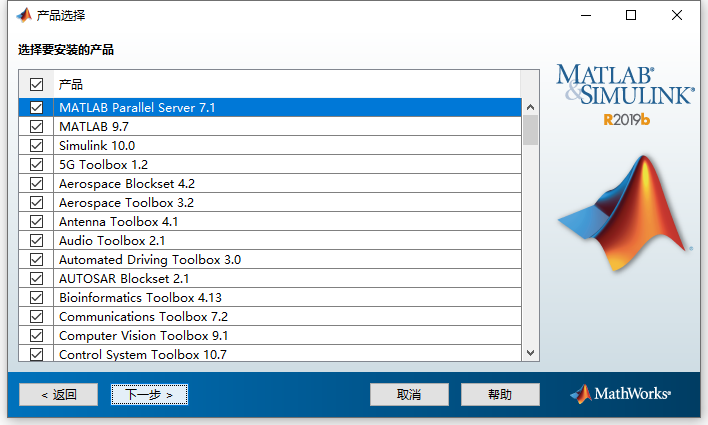Select the MATLAB Parallel Server 7.1 row text
This screenshot has width=708, height=425.
137,107
